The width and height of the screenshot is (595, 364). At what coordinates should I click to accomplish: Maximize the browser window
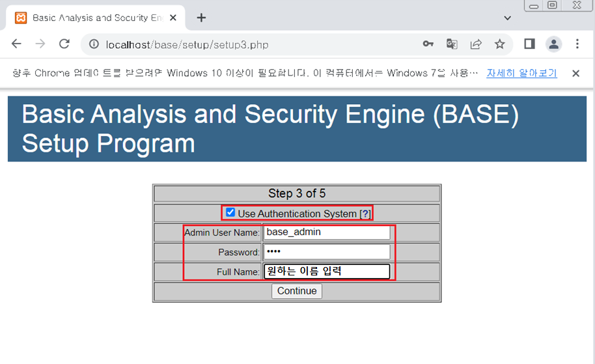coord(552,5)
